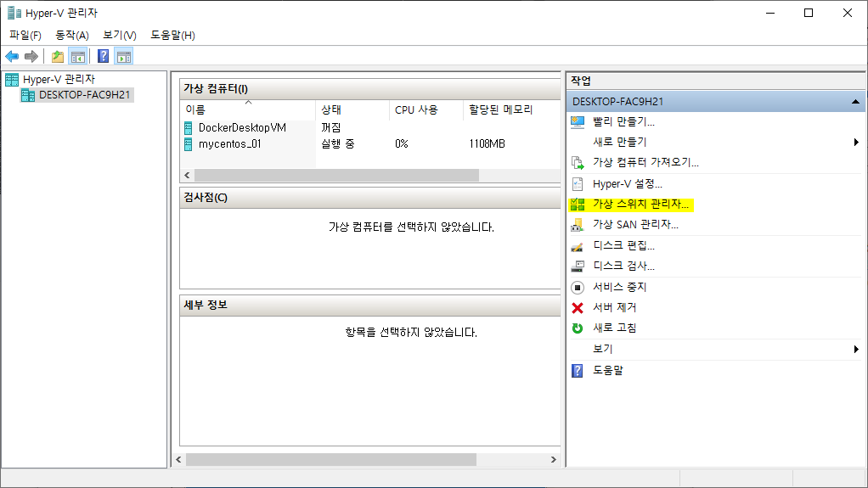Click 서비스 중지 action

point(619,287)
